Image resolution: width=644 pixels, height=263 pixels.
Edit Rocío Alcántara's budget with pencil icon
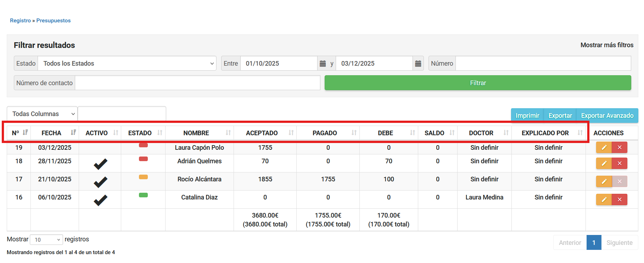(x=604, y=181)
